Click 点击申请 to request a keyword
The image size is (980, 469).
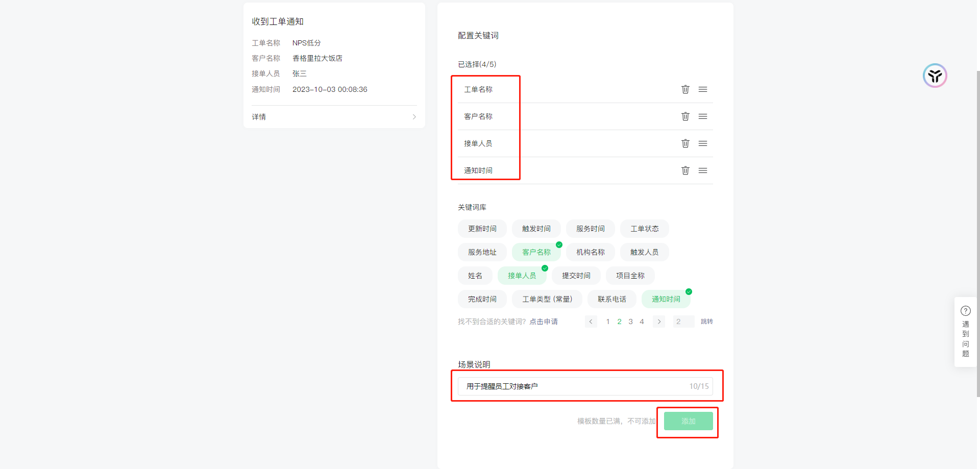click(x=544, y=322)
